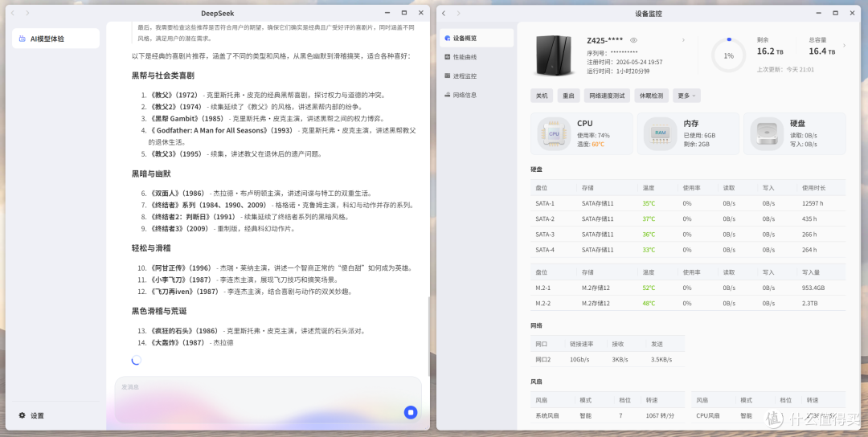Click CPU temperature 60°C value
This screenshot has height=437, width=868.
click(598, 145)
